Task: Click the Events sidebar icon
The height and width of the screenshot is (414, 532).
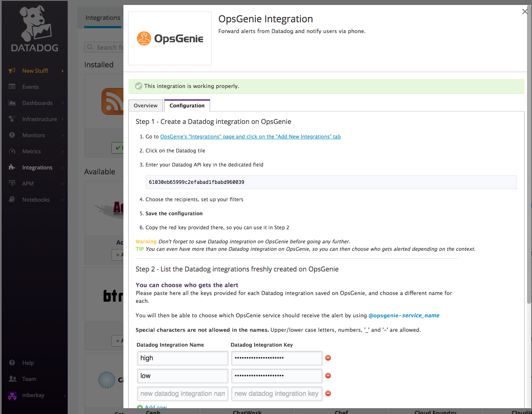Action: click(12, 87)
